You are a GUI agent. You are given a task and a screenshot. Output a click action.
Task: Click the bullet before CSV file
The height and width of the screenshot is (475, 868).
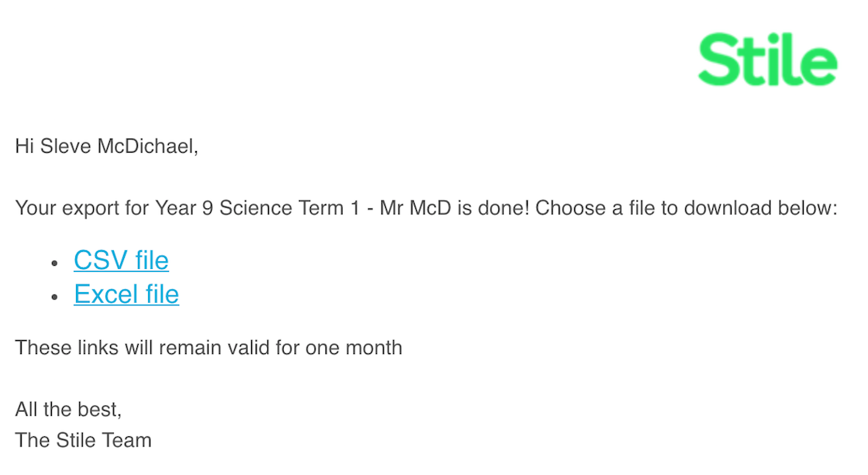click(54, 263)
